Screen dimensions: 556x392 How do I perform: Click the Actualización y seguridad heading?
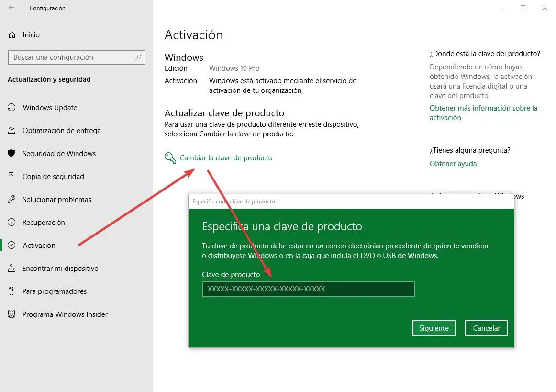[x=49, y=79]
